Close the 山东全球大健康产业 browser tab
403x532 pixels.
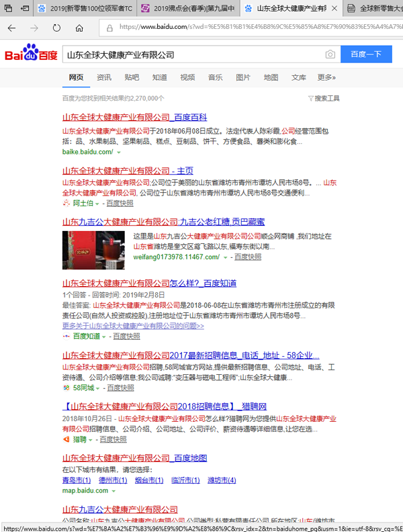(x=334, y=8)
